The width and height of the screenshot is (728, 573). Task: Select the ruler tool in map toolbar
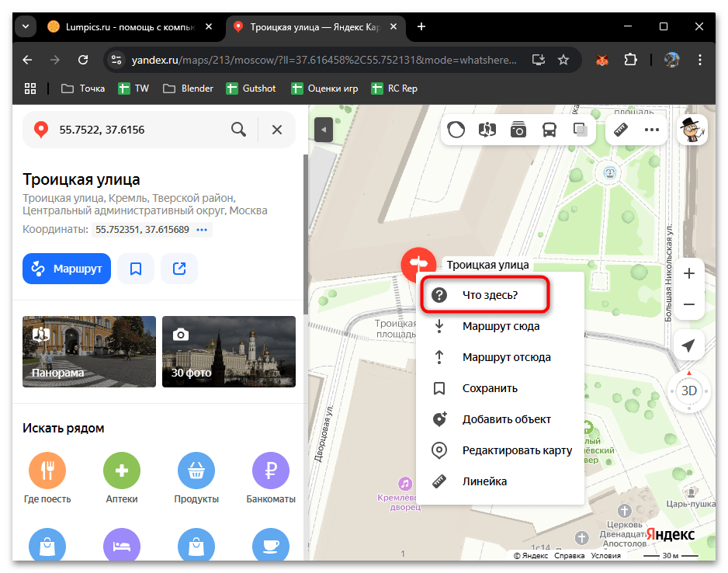click(x=621, y=130)
